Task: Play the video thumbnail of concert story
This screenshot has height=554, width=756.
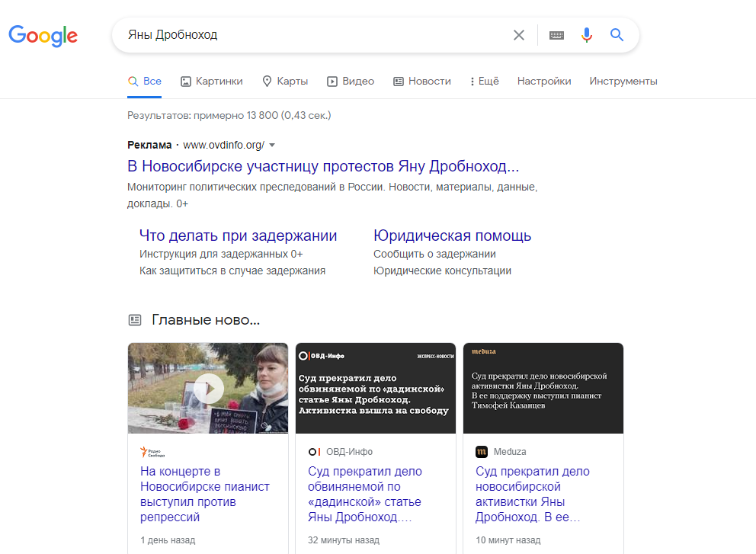Action: click(x=208, y=388)
